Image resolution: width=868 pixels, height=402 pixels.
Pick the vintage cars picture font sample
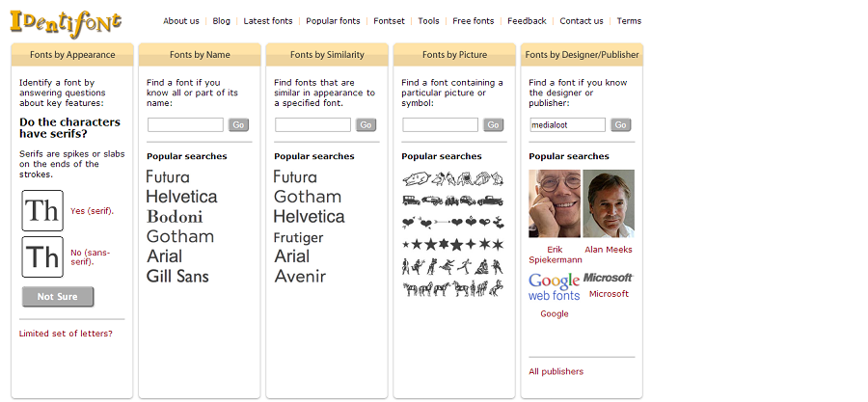(x=452, y=201)
